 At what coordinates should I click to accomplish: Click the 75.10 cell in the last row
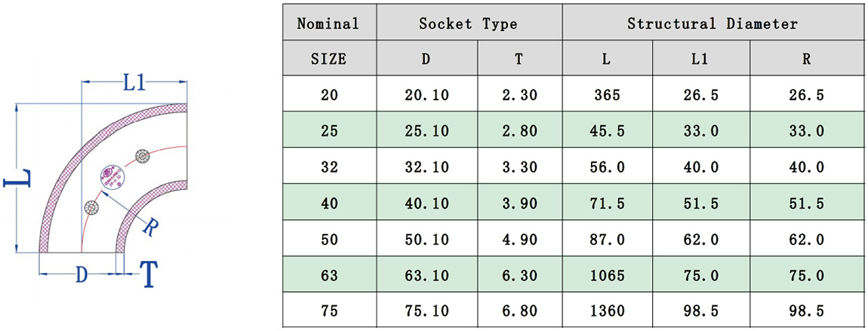pyautogui.click(x=426, y=311)
